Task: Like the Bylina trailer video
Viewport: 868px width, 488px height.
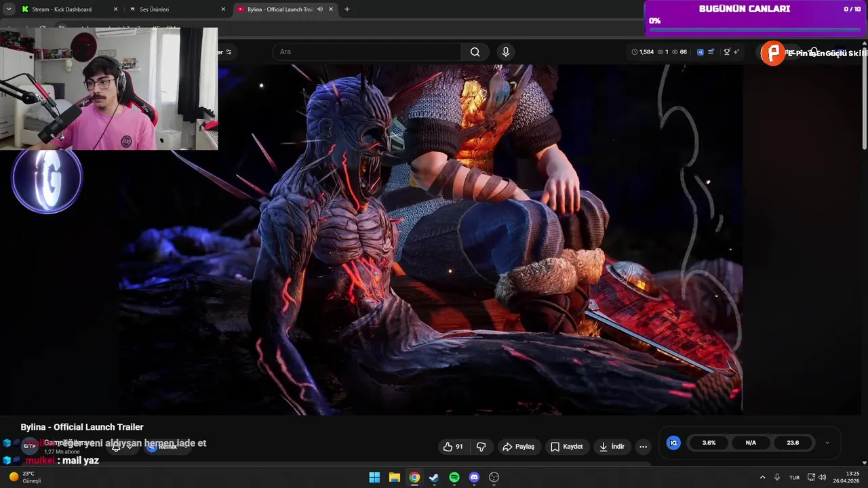Action: pos(453,447)
